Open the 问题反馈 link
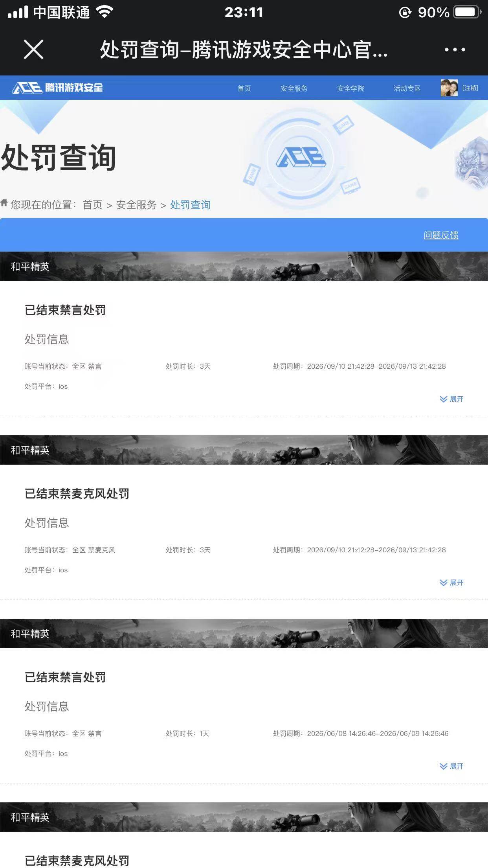This screenshot has height=868, width=488. tap(441, 235)
